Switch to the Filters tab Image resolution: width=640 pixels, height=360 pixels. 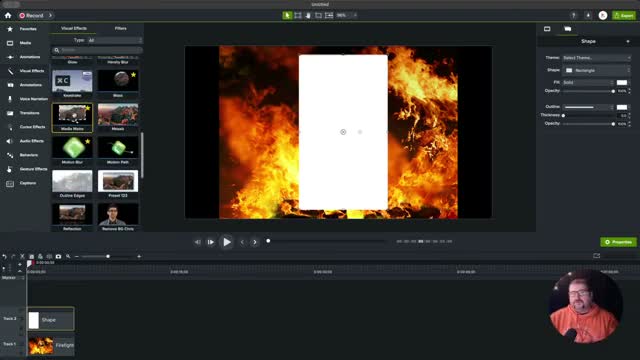coord(120,29)
